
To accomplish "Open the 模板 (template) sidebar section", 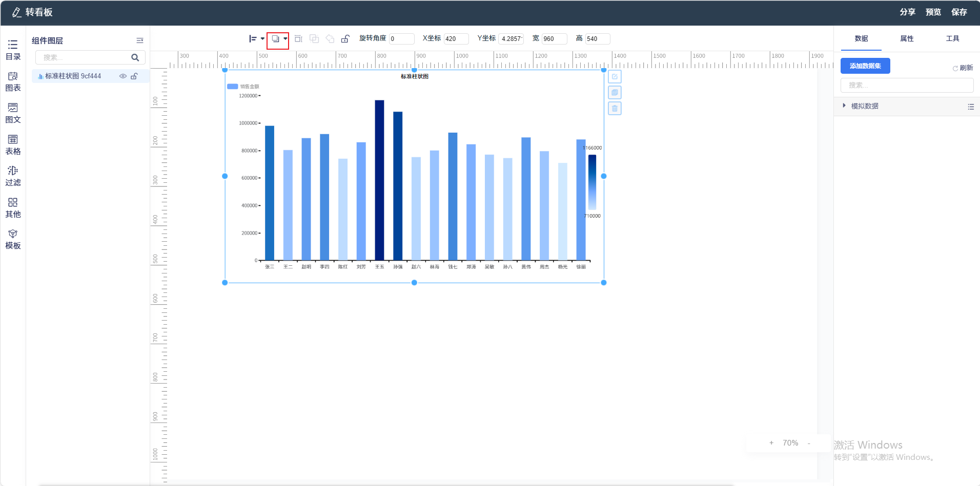I will click(13, 239).
